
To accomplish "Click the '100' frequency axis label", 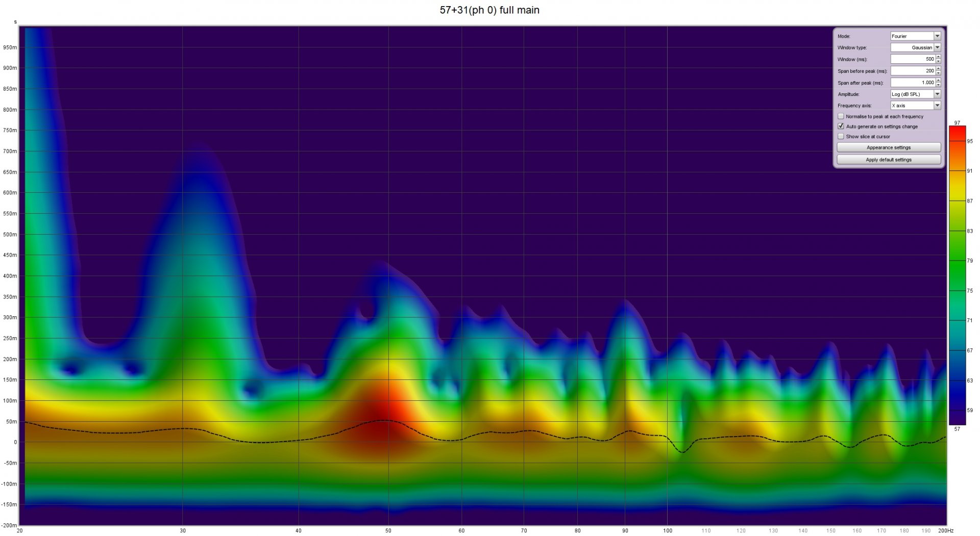I will pyautogui.click(x=668, y=531).
